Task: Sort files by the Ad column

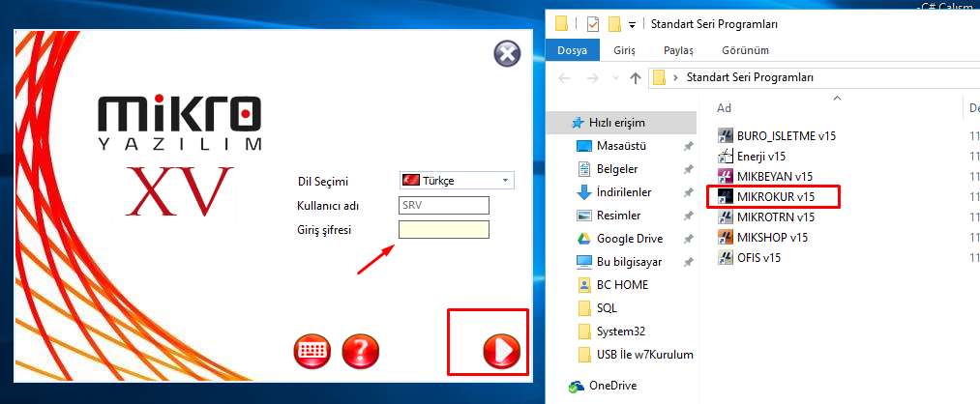Action: (x=724, y=108)
